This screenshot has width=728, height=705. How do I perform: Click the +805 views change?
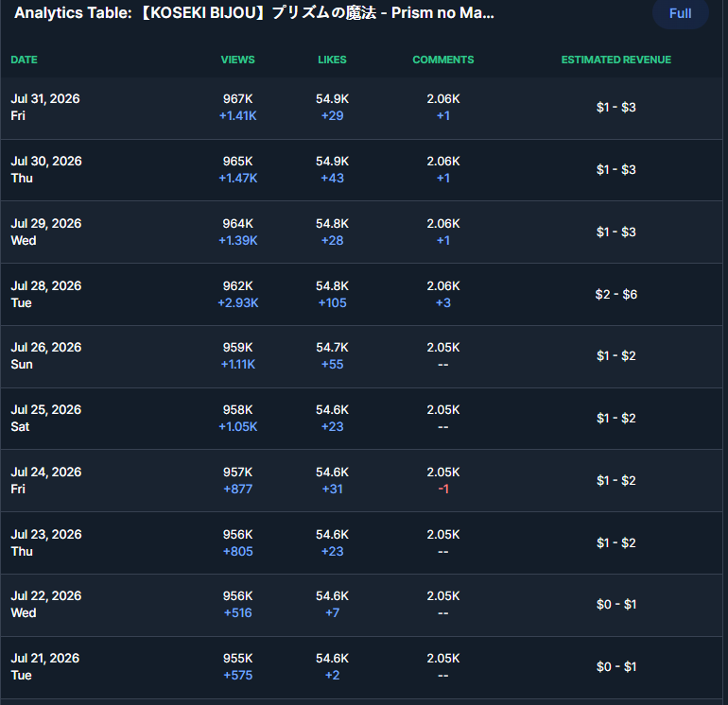tap(237, 551)
